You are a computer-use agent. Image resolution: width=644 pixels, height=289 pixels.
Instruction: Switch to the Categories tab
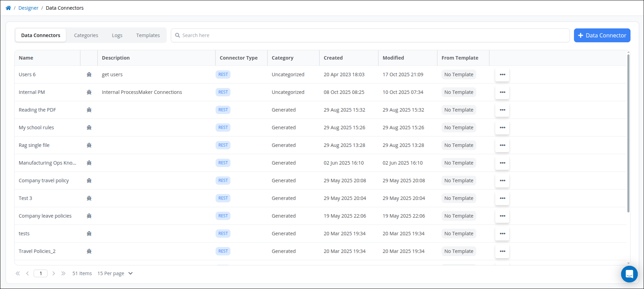tap(86, 35)
